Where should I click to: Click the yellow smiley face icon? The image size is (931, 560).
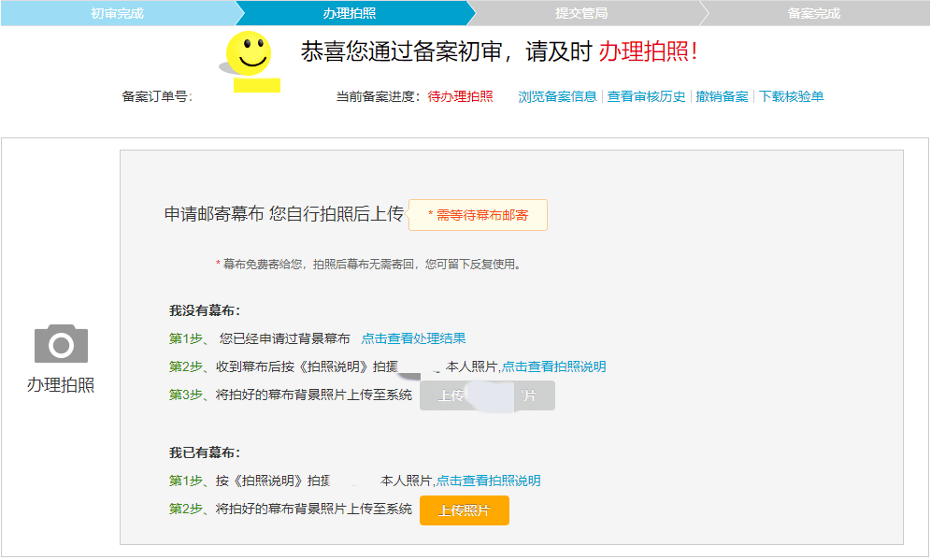tap(249, 53)
